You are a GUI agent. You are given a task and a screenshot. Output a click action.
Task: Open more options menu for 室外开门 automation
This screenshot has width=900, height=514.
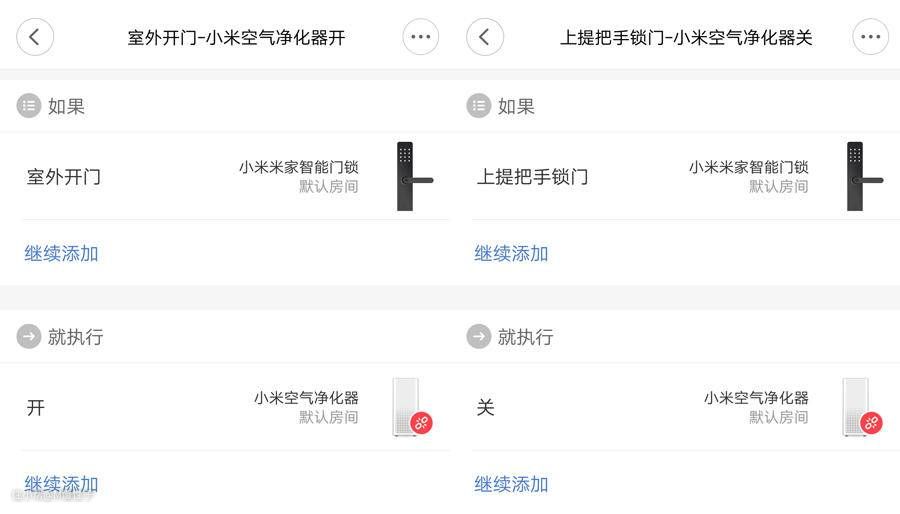click(x=421, y=38)
